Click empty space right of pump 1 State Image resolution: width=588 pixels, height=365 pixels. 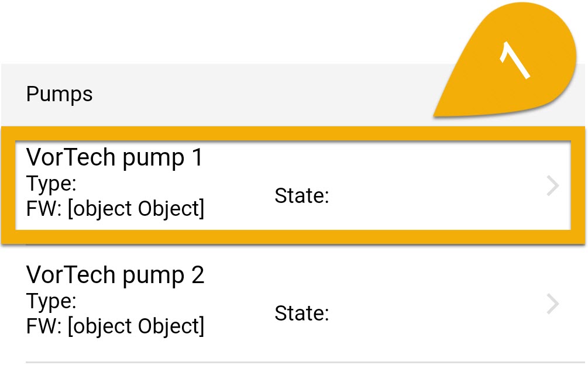(435, 195)
